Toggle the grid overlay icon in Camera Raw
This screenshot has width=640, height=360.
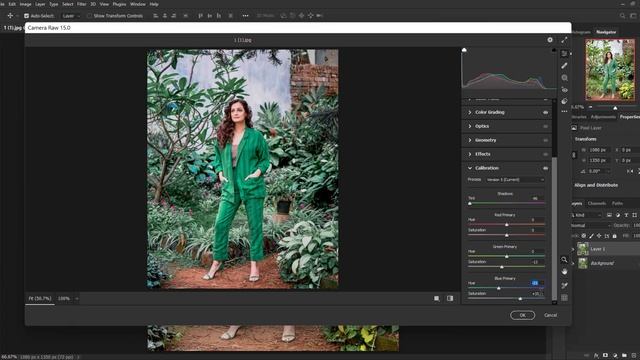[564, 298]
